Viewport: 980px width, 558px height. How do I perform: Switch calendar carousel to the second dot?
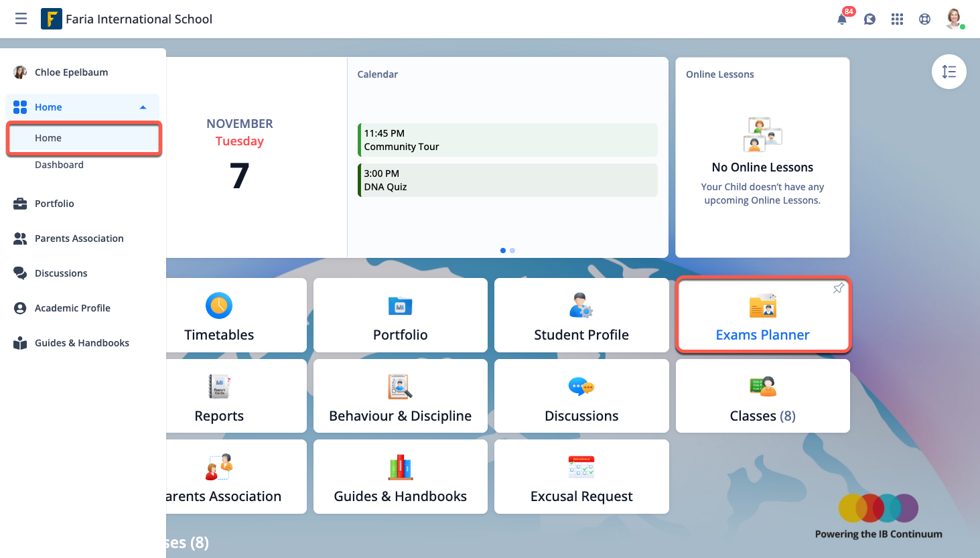[x=512, y=250]
